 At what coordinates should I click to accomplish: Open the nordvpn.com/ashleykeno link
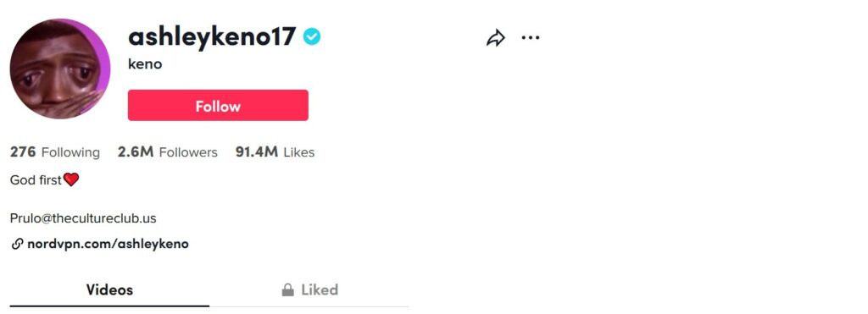point(108,244)
